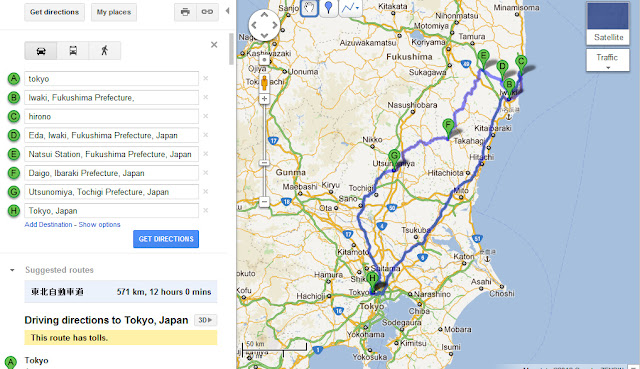Open the draw line tool dropdown
The width and height of the screenshot is (640, 369).
pyautogui.click(x=350, y=8)
